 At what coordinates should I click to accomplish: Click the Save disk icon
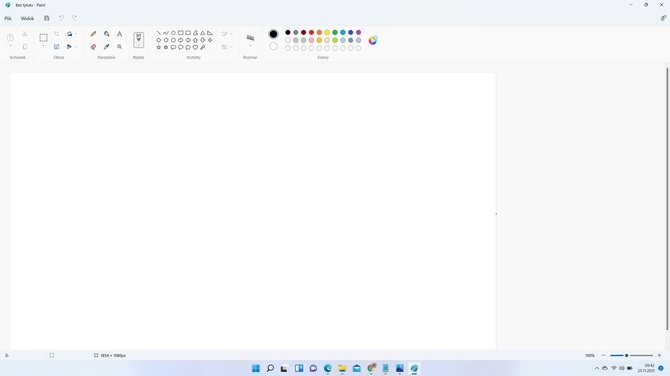(x=47, y=18)
